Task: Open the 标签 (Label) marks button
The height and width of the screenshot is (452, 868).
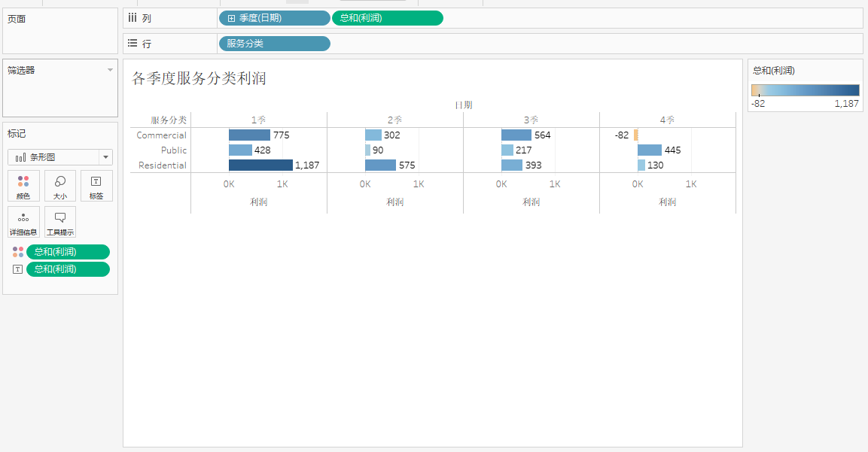Action: (96, 185)
